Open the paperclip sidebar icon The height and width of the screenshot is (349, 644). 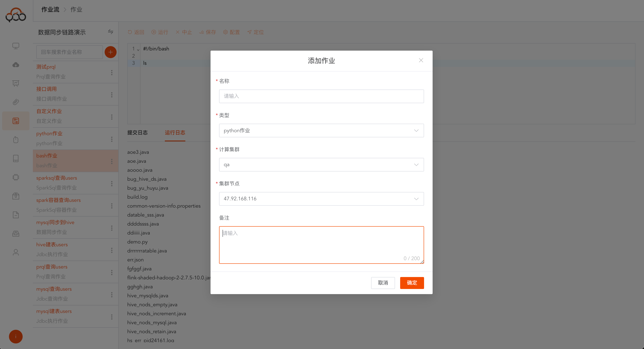pyautogui.click(x=16, y=102)
